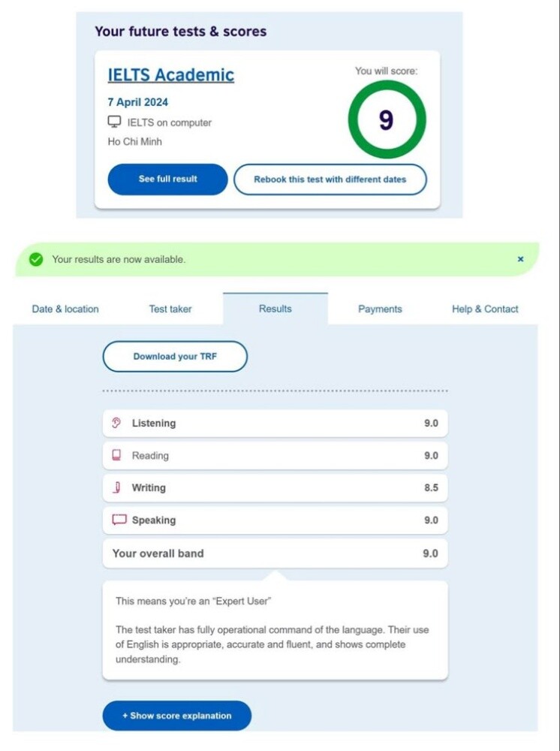Click Rebook this test with different dates
Image resolution: width=560 pixels, height=751 pixels.
click(330, 179)
